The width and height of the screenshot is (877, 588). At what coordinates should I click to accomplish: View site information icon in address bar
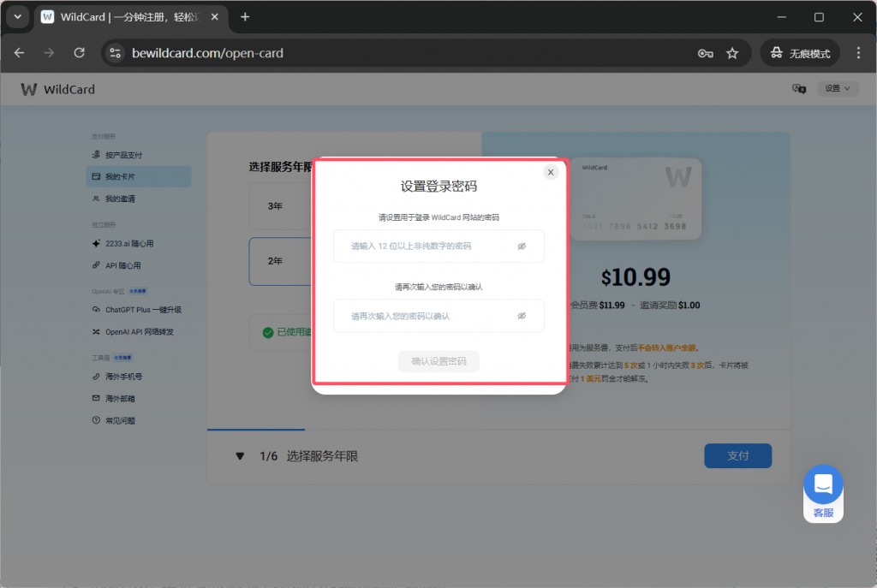tap(116, 53)
